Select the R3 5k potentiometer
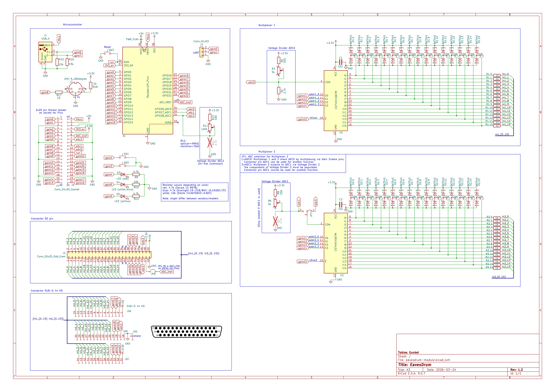 click(279, 70)
